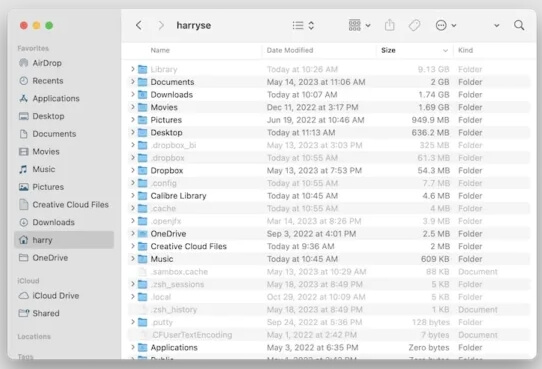Click the Edit Tags toolbar icon
Screen dimensions: 542x369
click(414, 25)
